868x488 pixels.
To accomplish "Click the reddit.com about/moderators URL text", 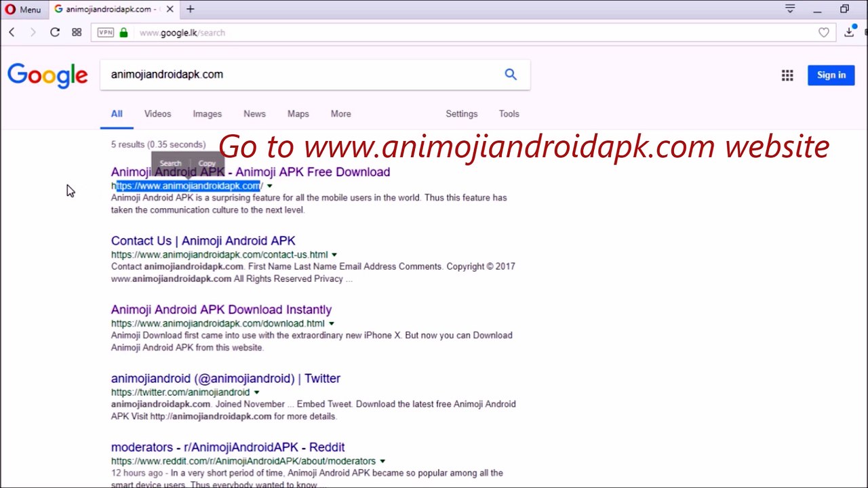I will coord(243,462).
